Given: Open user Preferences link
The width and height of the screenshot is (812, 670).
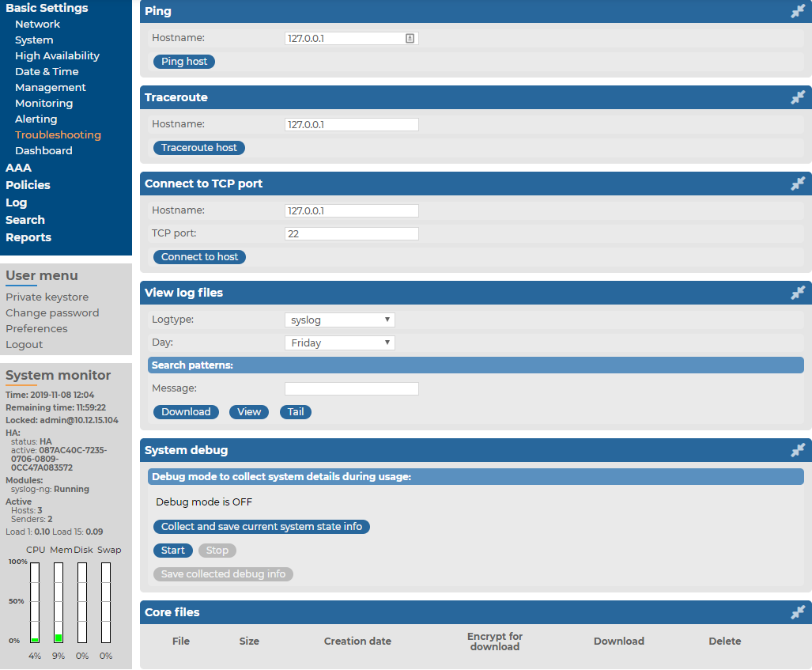Looking at the screenshot, I should pyautogui.click(x=36, y=328).
